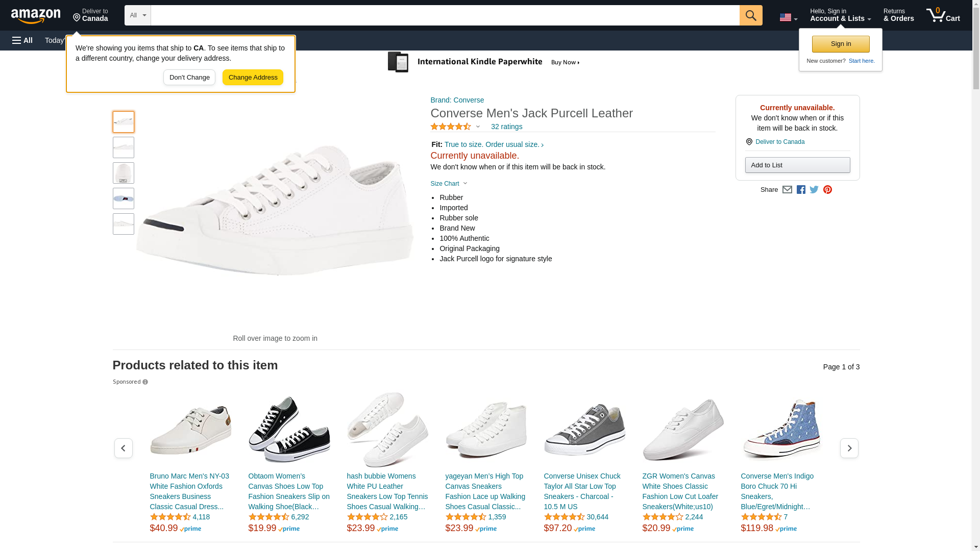This screenshot has height=551, width=980.
Task: Share product on Facebook
Action: pos(801,190)
